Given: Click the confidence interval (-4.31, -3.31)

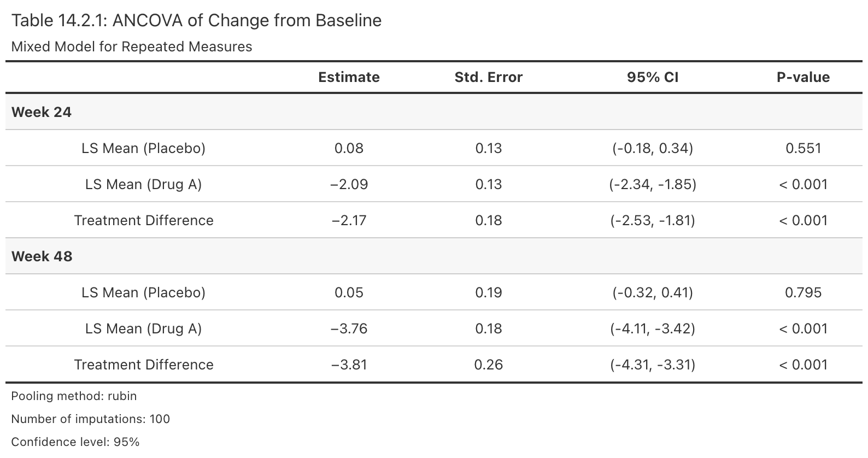Looking at the screenshot, I should [x=652, y=365].
